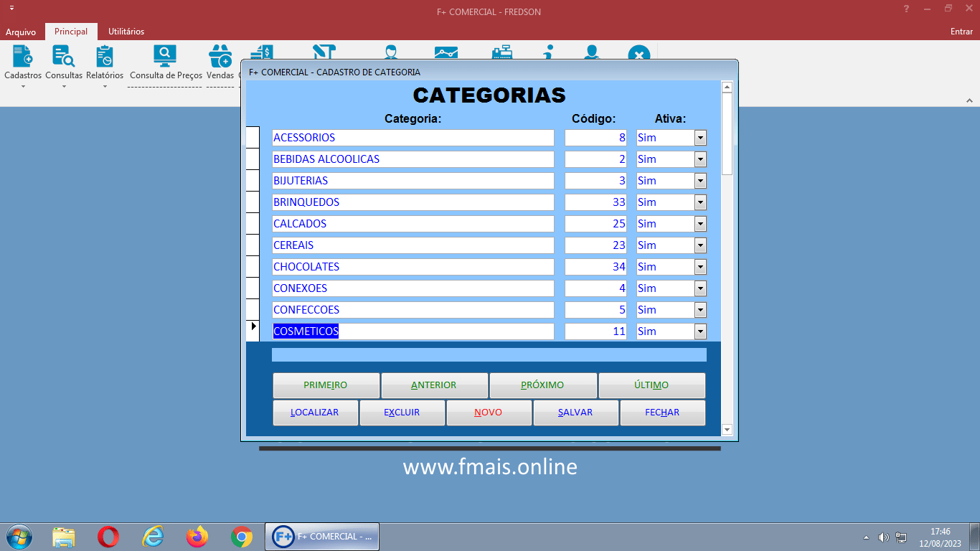Image resolution: width=980 pixels, height=551 pixels.
Task: Open Firefox from the taskbar
Action: tap(197, 537)
